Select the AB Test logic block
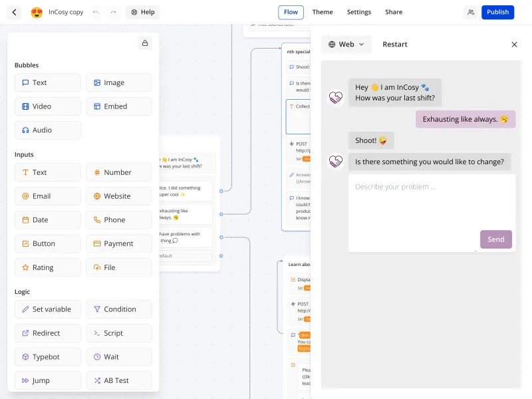The width and height of the screenshot is (532, 399). pos(119,380)
